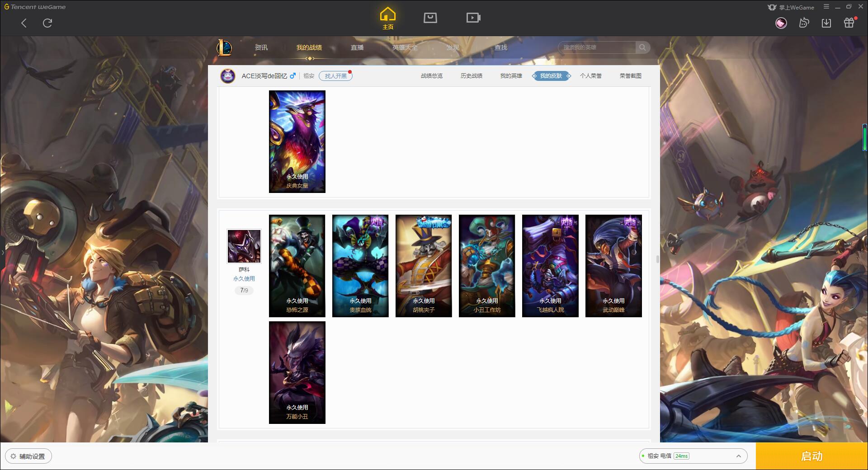Screen dimensions: 868x470
Task: Switch to 我的英雄 sub-tab
Action: click(511, 76)
